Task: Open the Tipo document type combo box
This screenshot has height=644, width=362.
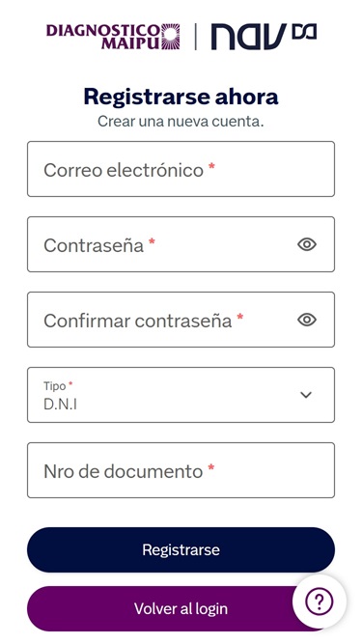Action: (x=181, y=395)
